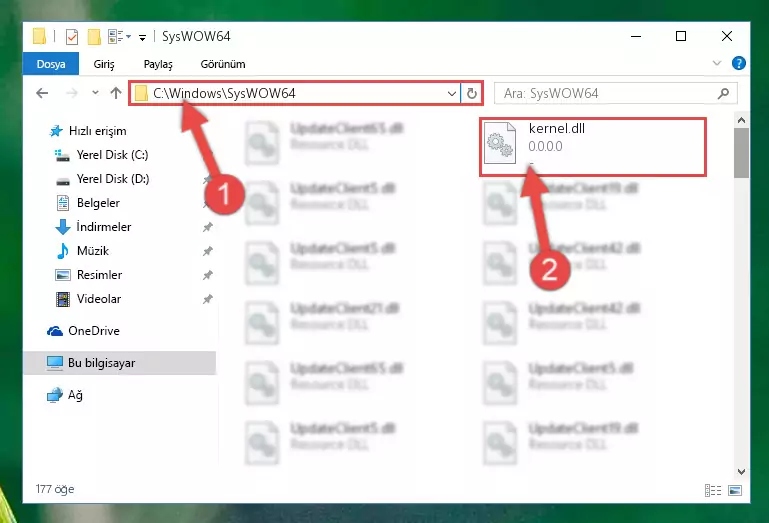Select the kernel.dll file
Image resolution: width=769 pixels, height=523 pixels.
[593, 146]
